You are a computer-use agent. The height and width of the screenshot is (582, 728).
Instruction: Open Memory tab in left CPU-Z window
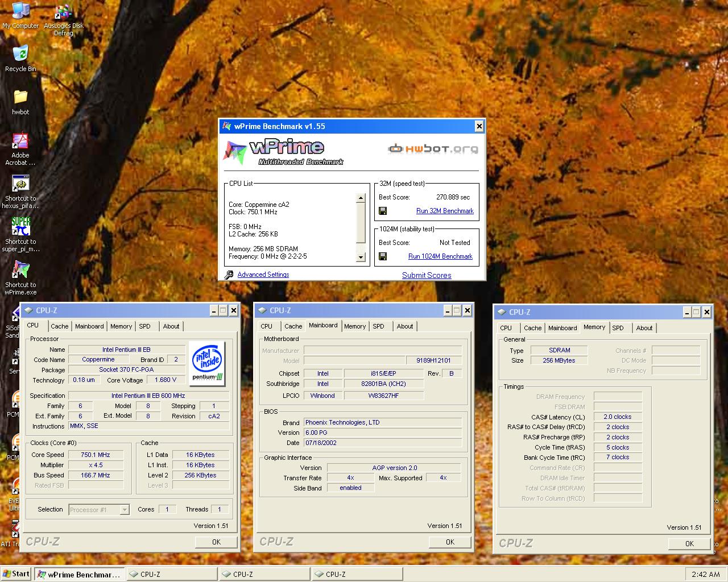(x=121, y=326)
